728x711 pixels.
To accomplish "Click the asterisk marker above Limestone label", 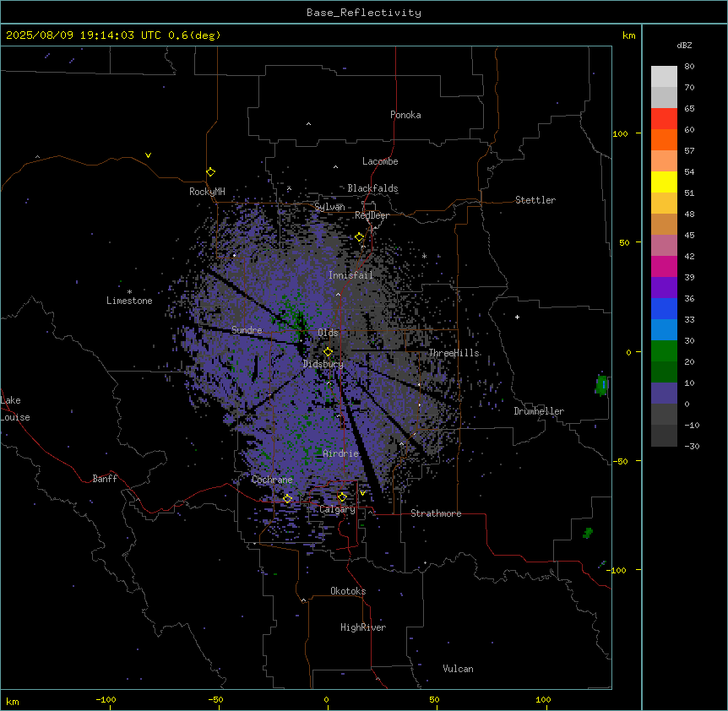I will (129, 292).
